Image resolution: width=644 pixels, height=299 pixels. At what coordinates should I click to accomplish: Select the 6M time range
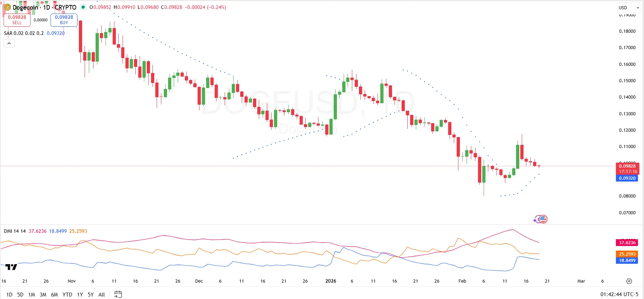pos(54,294)
